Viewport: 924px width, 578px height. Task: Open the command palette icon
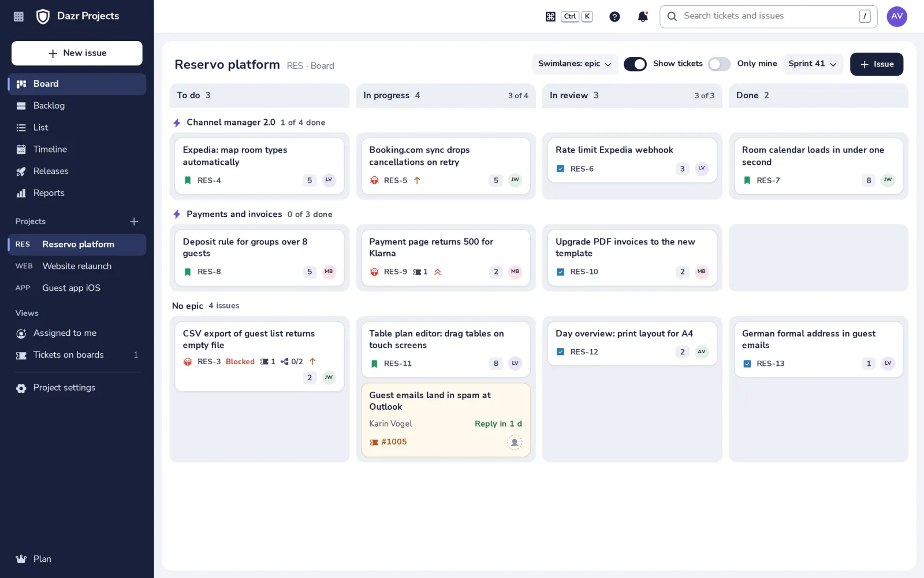(550, 17)
